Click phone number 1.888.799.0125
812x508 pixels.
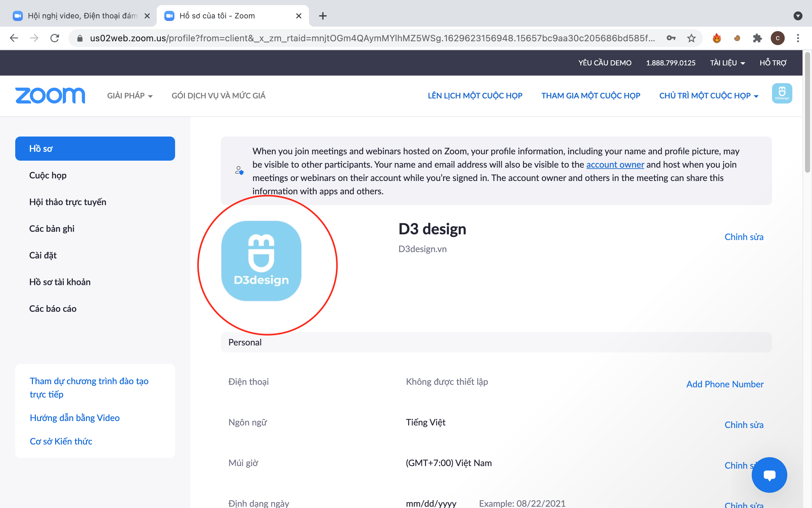coord(671,63)
